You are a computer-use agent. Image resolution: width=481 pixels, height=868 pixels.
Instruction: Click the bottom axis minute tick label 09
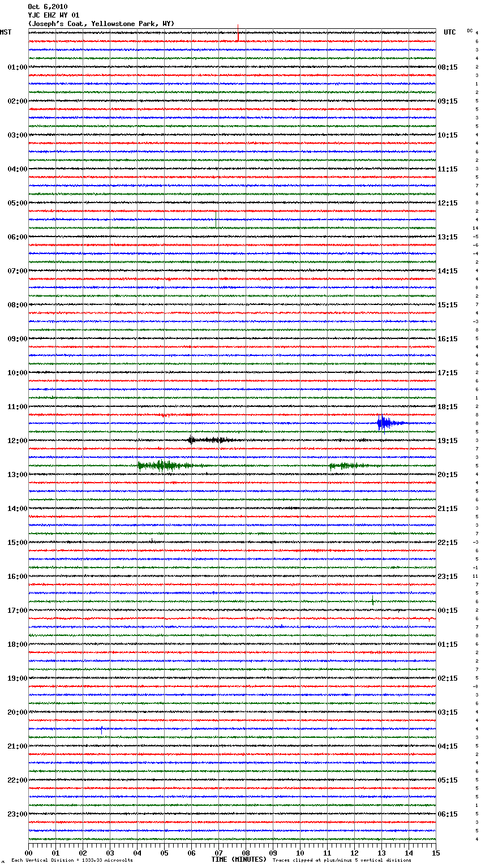[273, 853]
